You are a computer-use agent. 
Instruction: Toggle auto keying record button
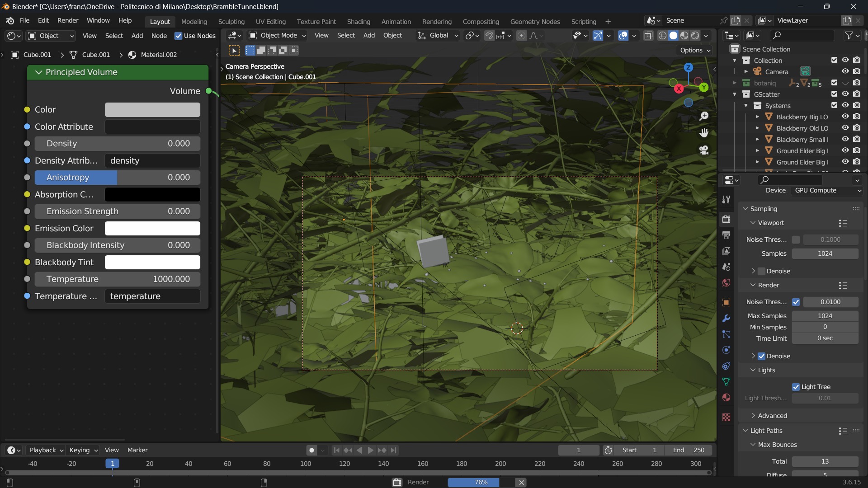click(311, 450)
